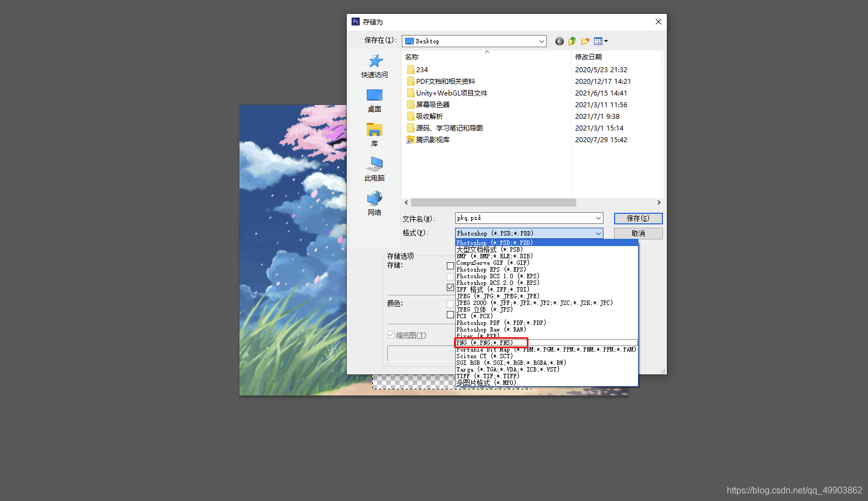Select Photoshop PDF (*.PDF;*.PDP) format

click(x=547, y=323)
